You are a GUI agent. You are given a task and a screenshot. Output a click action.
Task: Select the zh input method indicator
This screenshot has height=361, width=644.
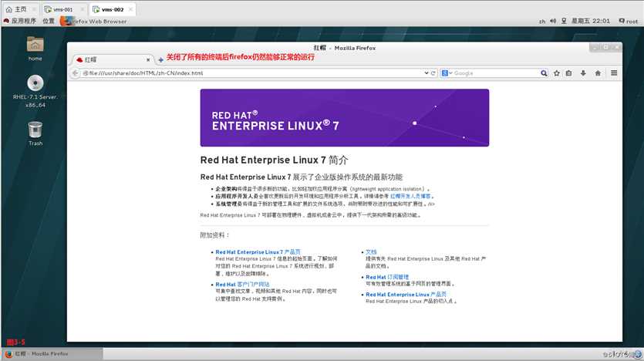542,22
